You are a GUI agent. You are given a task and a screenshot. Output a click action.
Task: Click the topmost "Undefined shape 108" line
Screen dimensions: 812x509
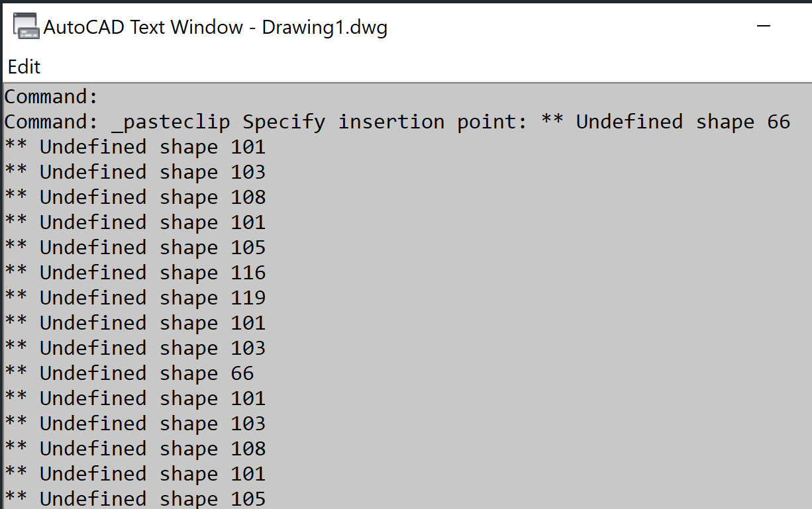coord(135,197)
